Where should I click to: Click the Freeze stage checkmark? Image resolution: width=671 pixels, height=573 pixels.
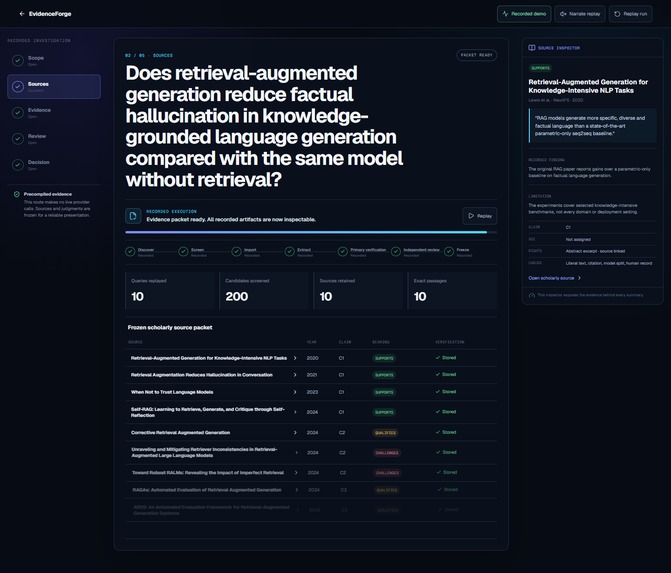[448, 252]
